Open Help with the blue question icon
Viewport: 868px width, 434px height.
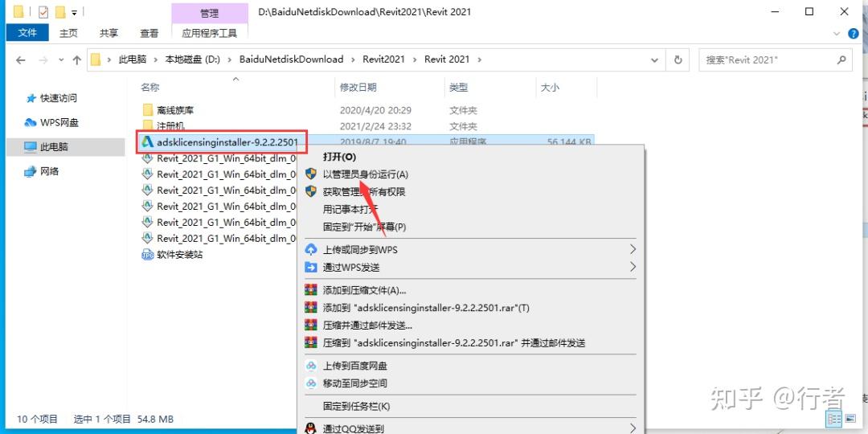point(853,34)
